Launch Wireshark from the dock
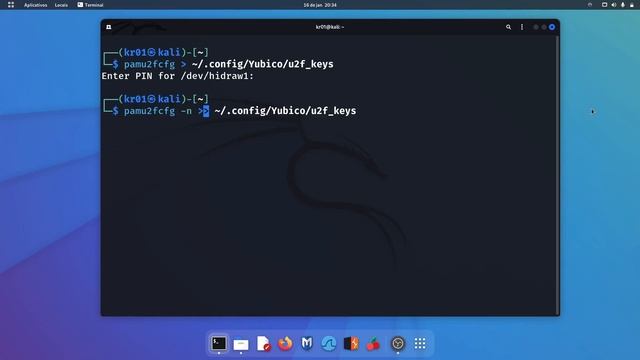Viewport: 640px width, 360px height. tap(329, 344)
